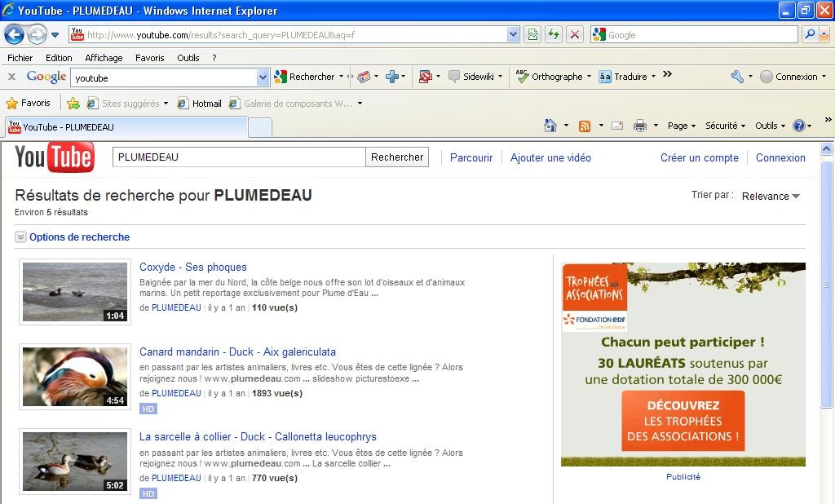This screenshot has width=835, height=504.
Task: Open the Affichage menu
Action: [x=104, y=58]
